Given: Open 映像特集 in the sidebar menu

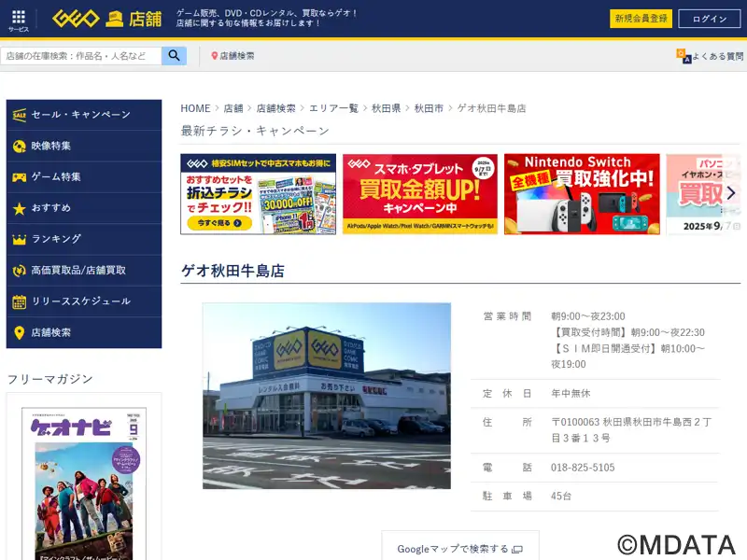Looking at the screenshot, I should [84, 147].
